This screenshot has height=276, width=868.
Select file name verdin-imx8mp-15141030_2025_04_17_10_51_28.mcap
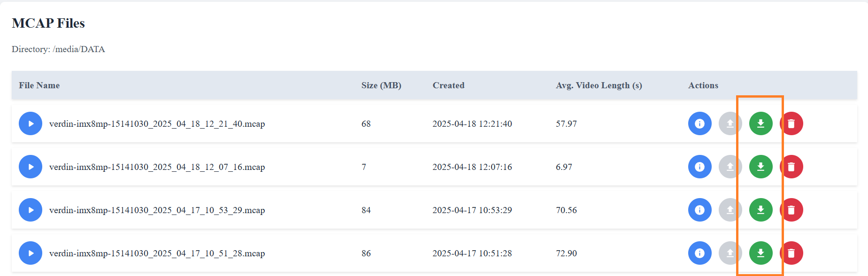coord(157,253)
